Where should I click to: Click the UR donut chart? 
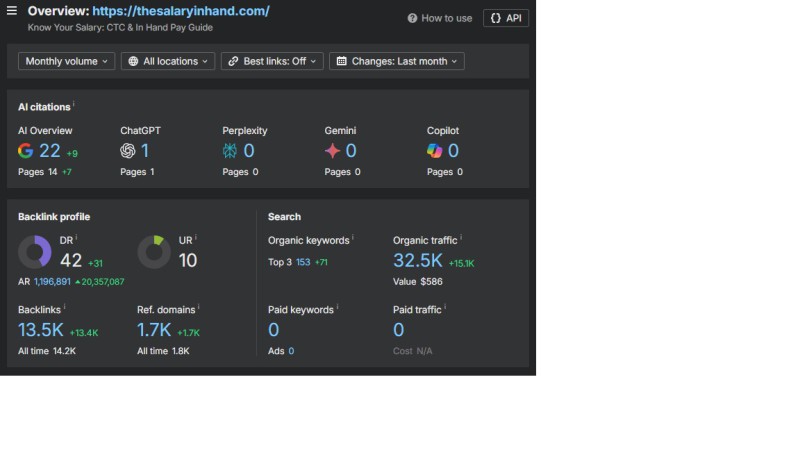[154, 252]
